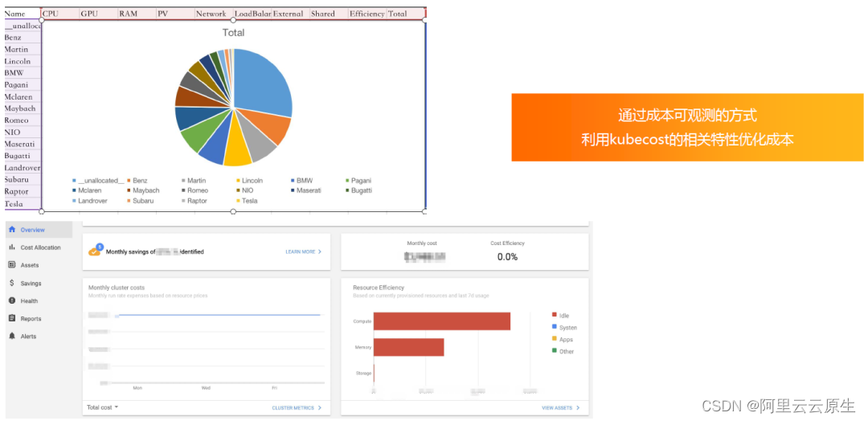Select the Lincoln row in Name column

pos(23,61)
